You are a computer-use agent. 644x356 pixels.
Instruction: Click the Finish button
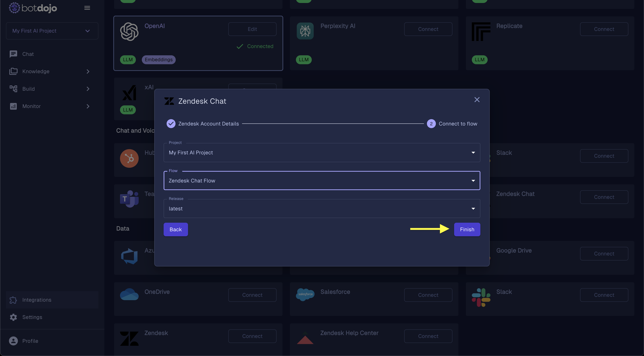point(467,229)
